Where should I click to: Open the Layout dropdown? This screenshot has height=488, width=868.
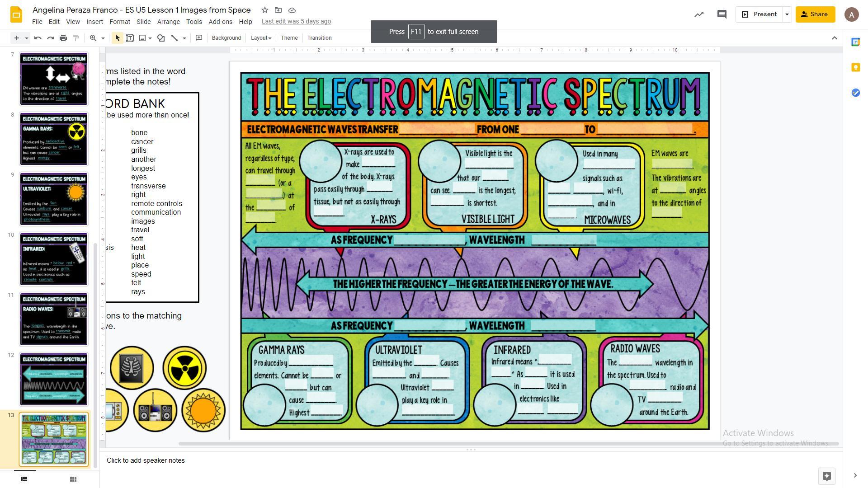point(261,38)
